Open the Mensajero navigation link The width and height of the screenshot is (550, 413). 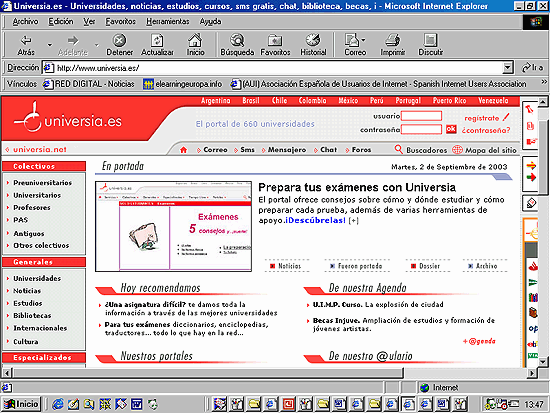(287, 150)
